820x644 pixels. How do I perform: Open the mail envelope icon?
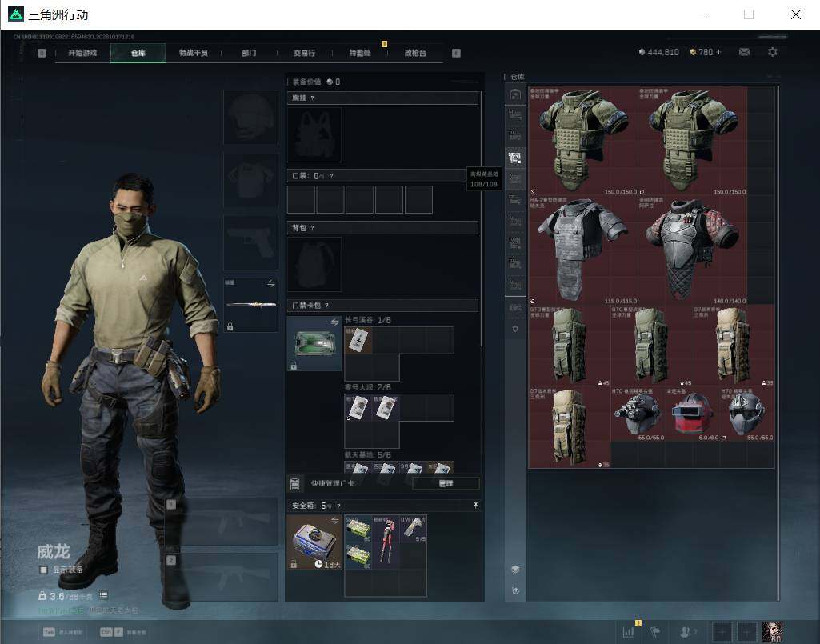(744, 52)
